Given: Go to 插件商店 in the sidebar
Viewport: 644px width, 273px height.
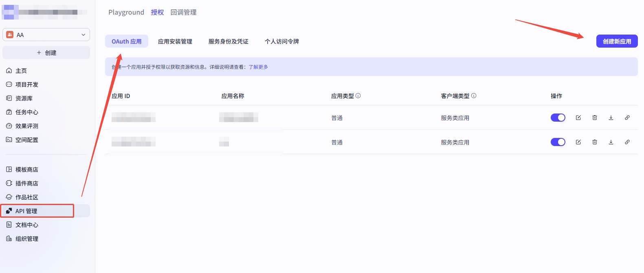Looking at the screenshot, I should point(26,183).
